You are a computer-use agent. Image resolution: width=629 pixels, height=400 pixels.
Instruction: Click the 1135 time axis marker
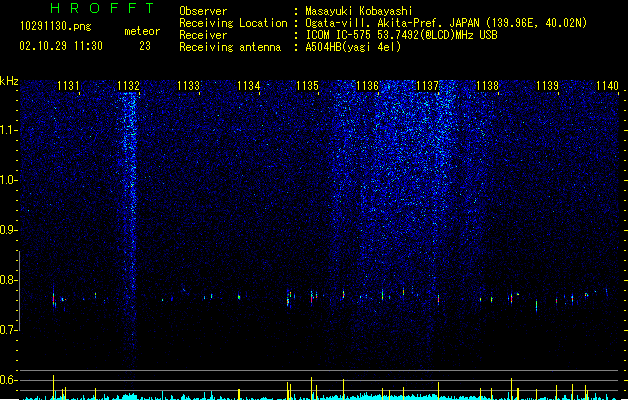pos(307,86)
